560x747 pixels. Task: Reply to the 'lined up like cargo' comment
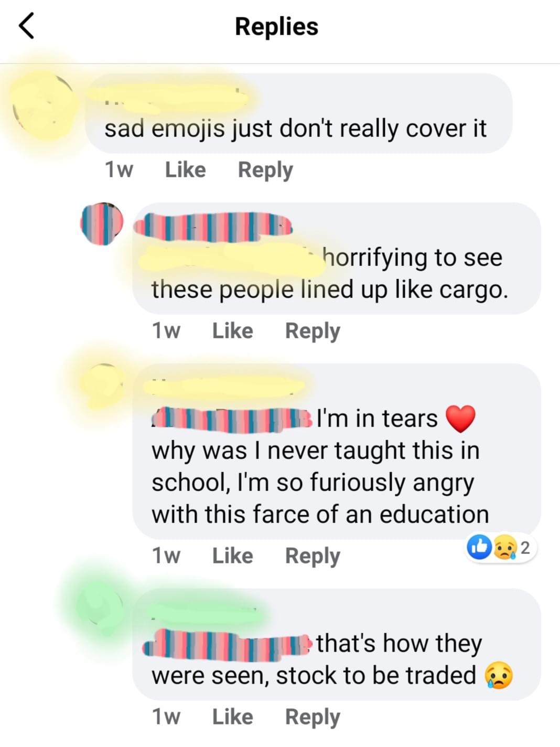pos(313,331)
